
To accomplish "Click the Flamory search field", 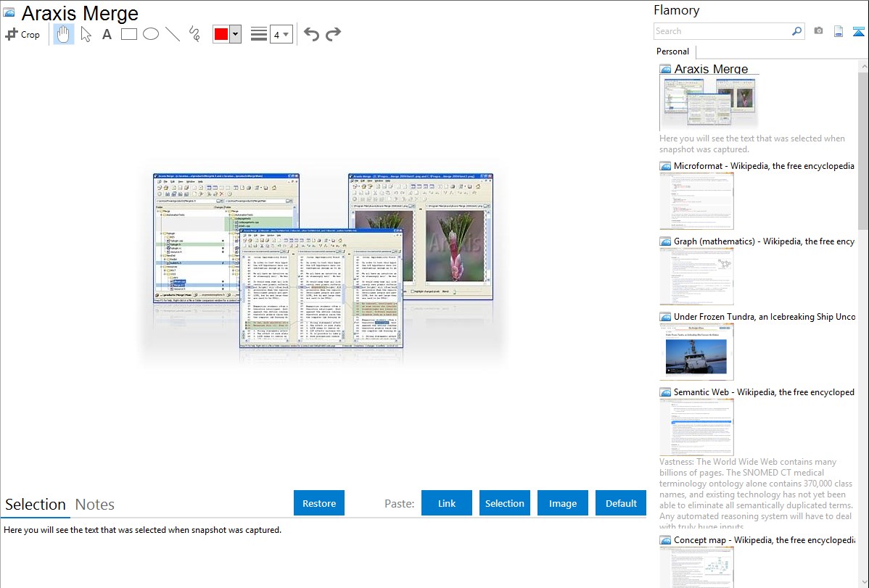I will tap(722, 31).
